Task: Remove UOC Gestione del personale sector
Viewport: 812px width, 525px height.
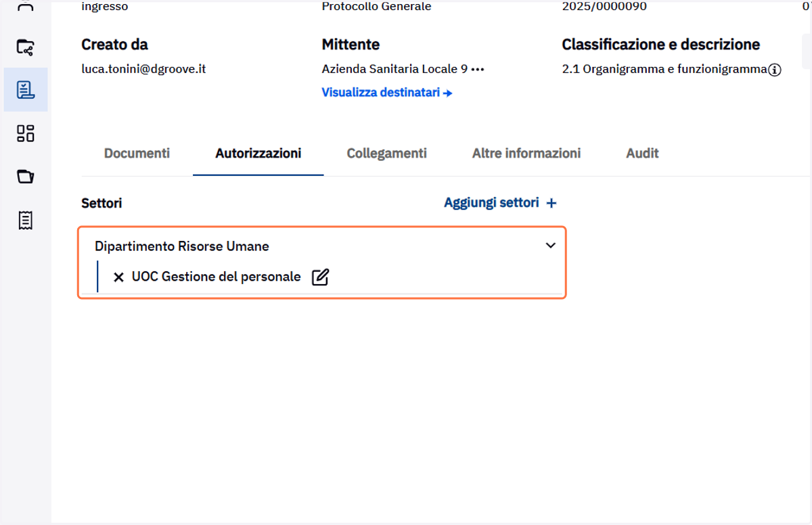Action: pos(118,277)
